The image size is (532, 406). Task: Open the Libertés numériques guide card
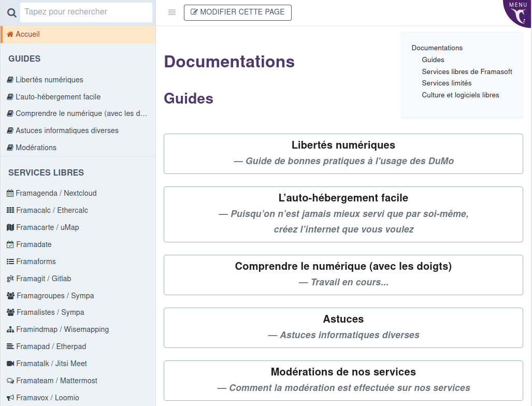coord(343,154)
